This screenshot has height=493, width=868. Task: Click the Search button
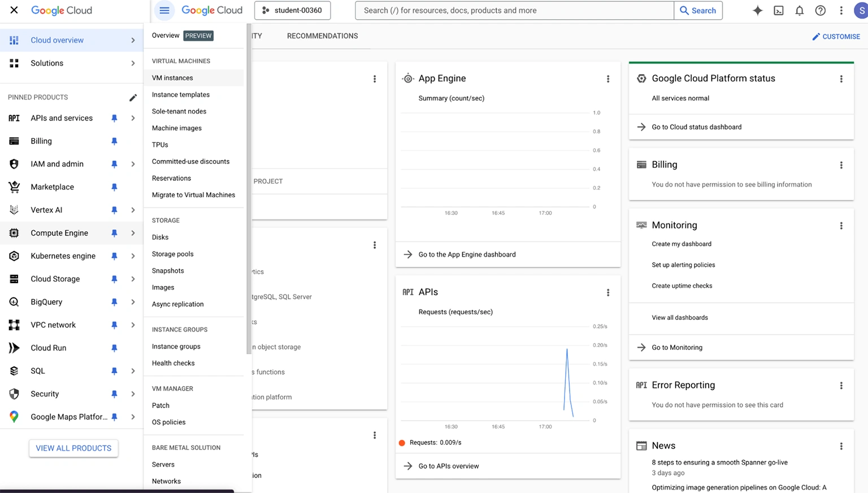point(698,10)
